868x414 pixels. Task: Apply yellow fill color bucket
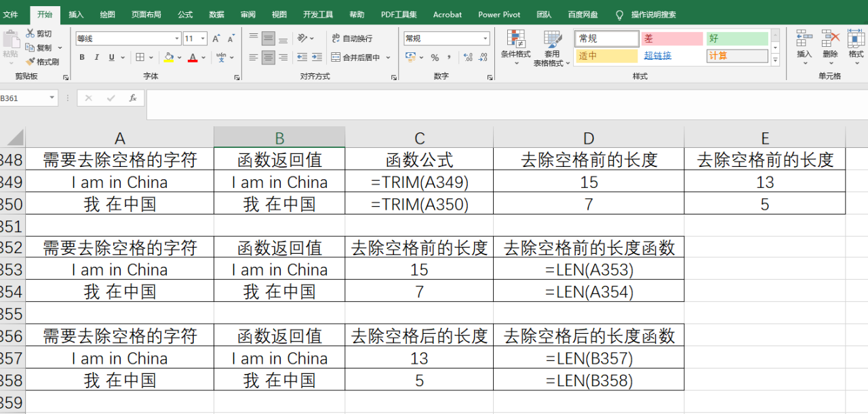pos(169,58)
